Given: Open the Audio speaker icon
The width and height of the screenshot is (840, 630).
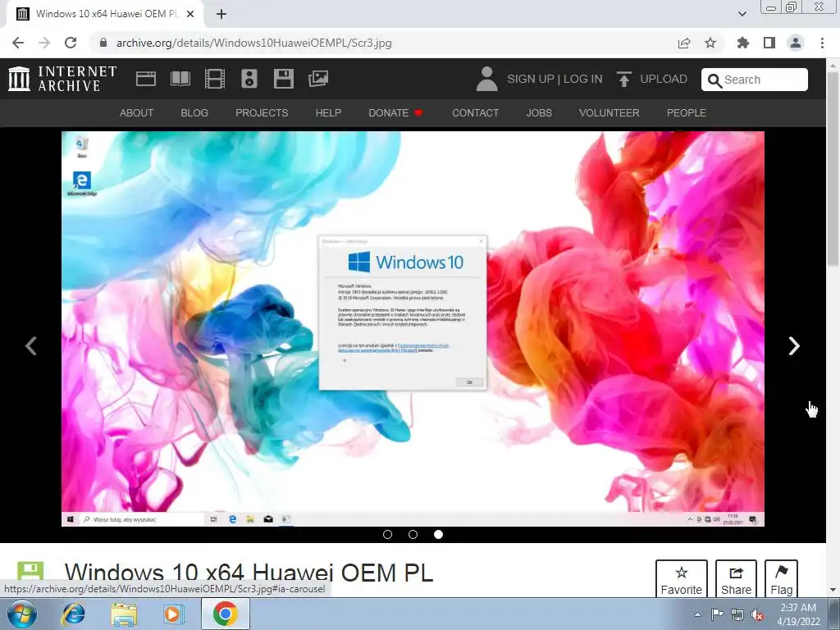Looking at the screenshot, I should [249, 79].
